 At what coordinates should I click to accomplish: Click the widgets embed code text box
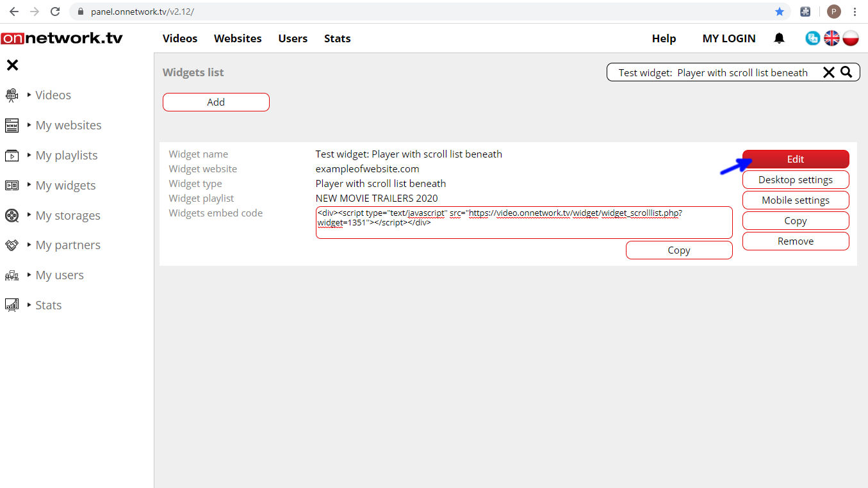524,222
